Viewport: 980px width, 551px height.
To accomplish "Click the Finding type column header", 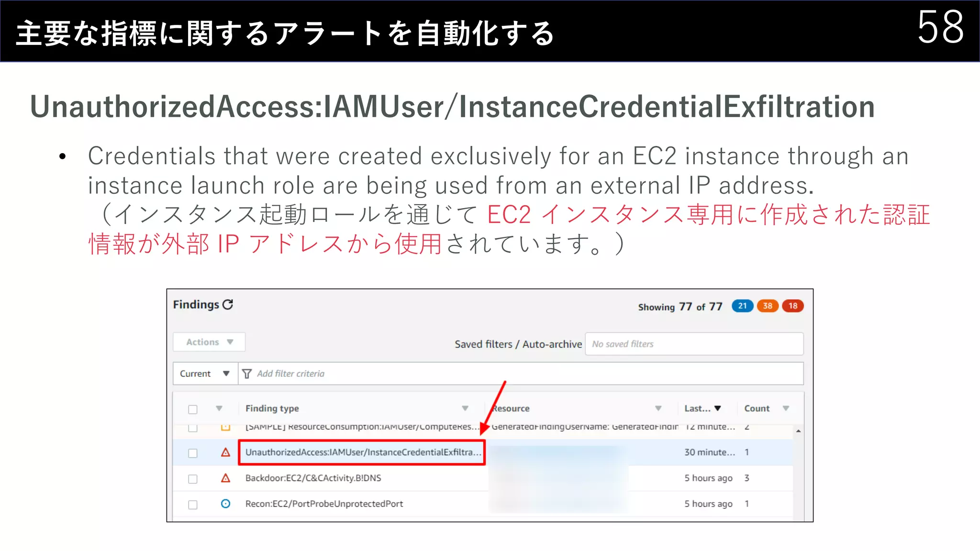I will point(272,408).
